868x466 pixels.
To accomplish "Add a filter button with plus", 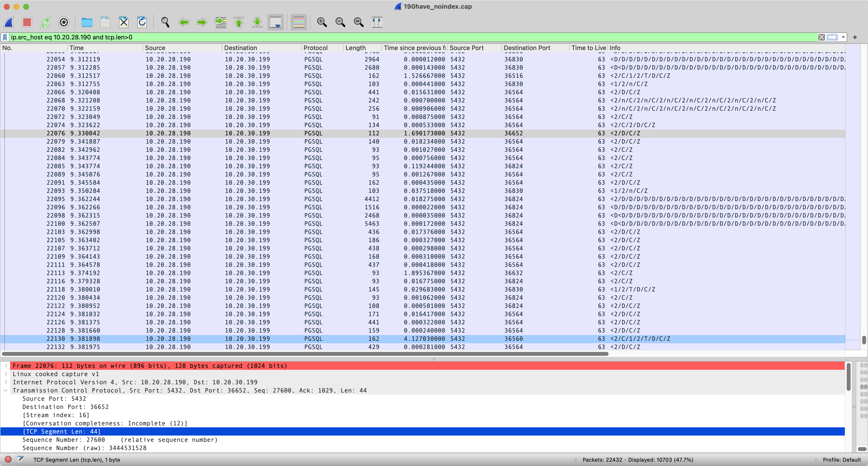I will pyautogui.click(x=855, y=37).
